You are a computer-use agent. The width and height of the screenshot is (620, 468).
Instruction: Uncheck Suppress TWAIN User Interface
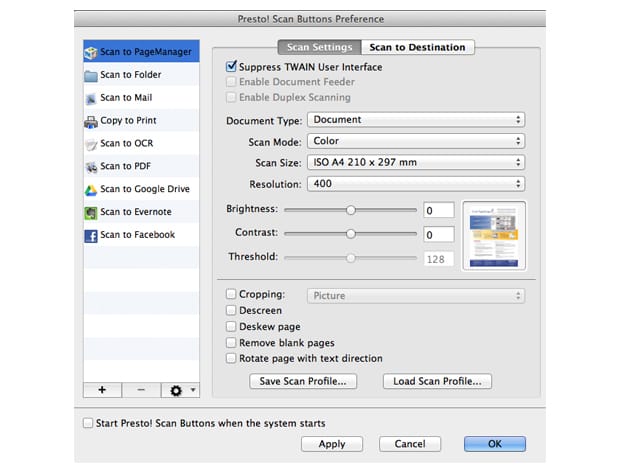232,68
